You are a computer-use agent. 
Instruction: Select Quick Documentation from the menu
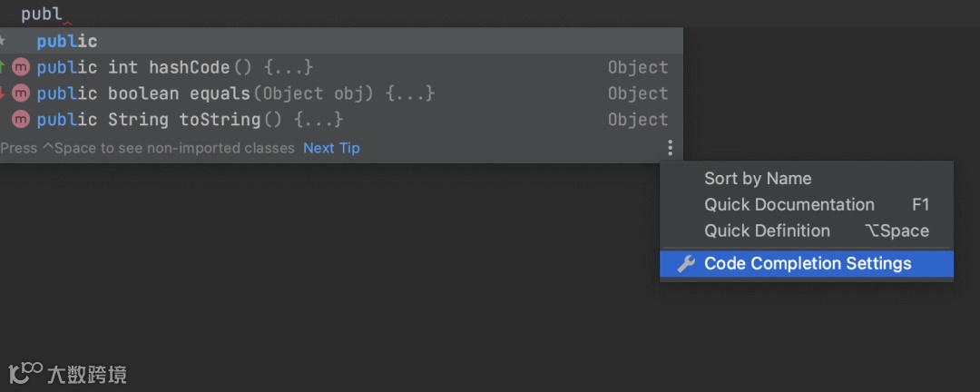coord(789,205)
